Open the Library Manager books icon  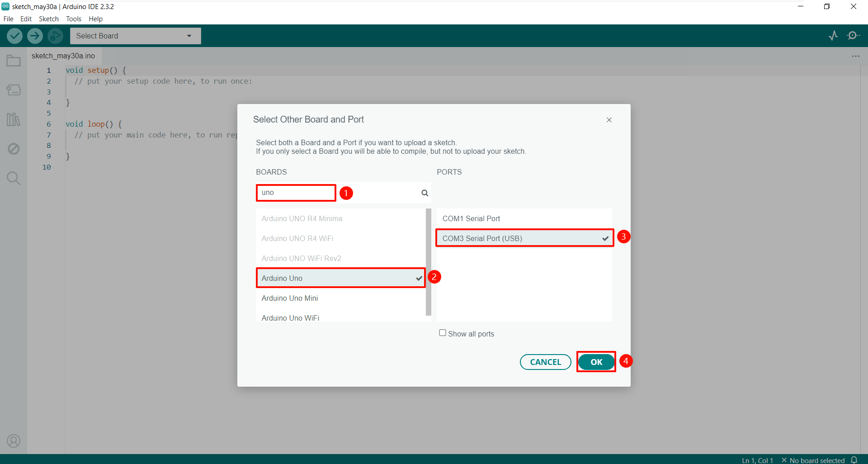coord(14,119)
